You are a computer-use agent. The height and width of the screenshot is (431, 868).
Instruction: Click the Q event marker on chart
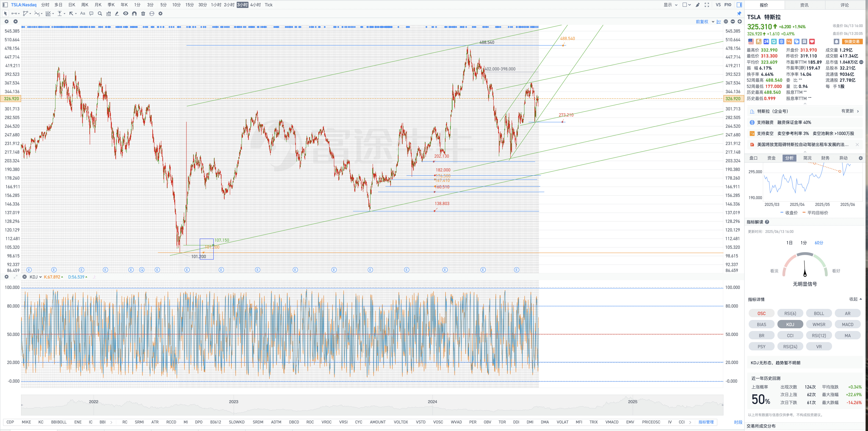(x=142, y=270)
